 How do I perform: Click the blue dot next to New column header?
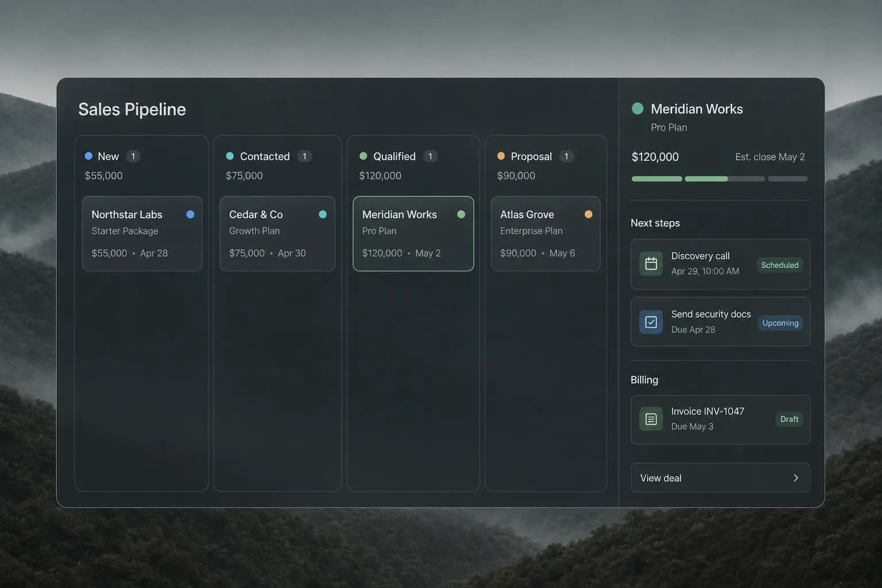(88, 156)
